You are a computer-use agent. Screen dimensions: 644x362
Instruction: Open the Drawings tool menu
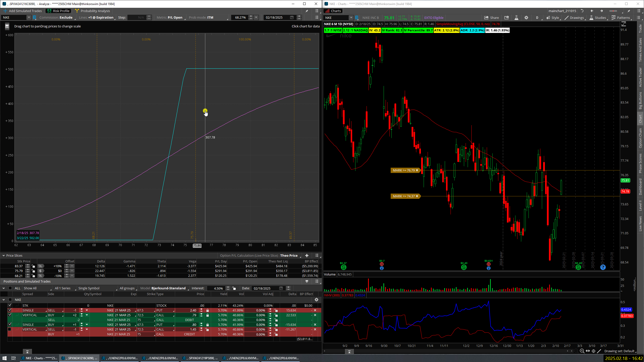(x=574, y=18)
